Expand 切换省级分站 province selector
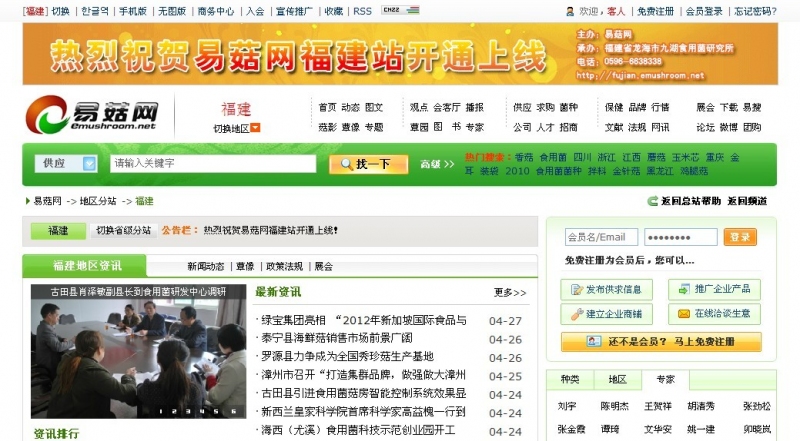The width and height of the screenshot is (800, 441). 123,230
